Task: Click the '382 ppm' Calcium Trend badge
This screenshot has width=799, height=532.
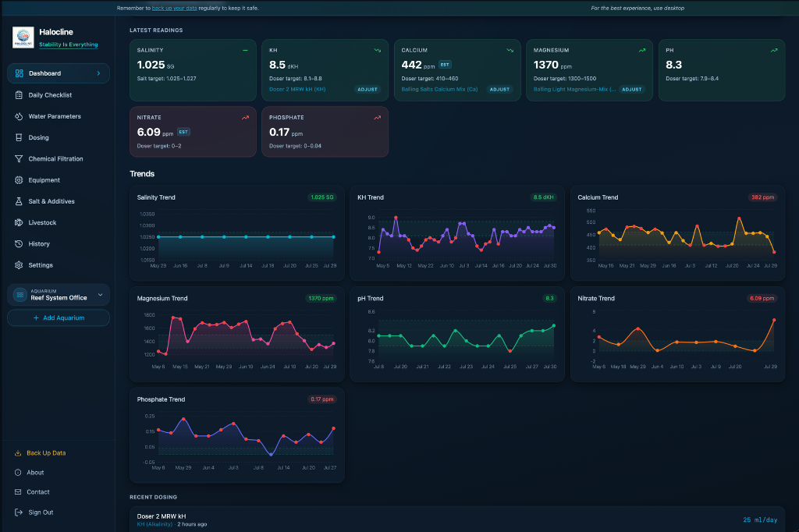Action: pos(763,197)
